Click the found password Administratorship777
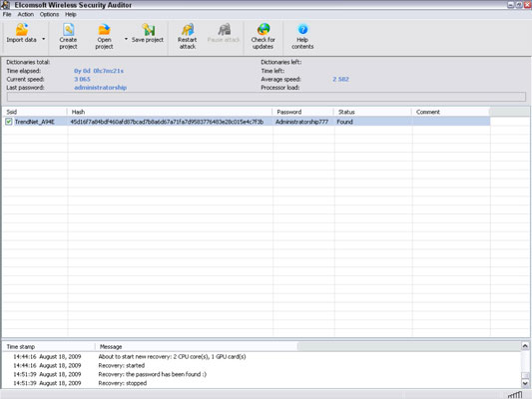This screenshot has width=532, height=399. click(301, 122)
